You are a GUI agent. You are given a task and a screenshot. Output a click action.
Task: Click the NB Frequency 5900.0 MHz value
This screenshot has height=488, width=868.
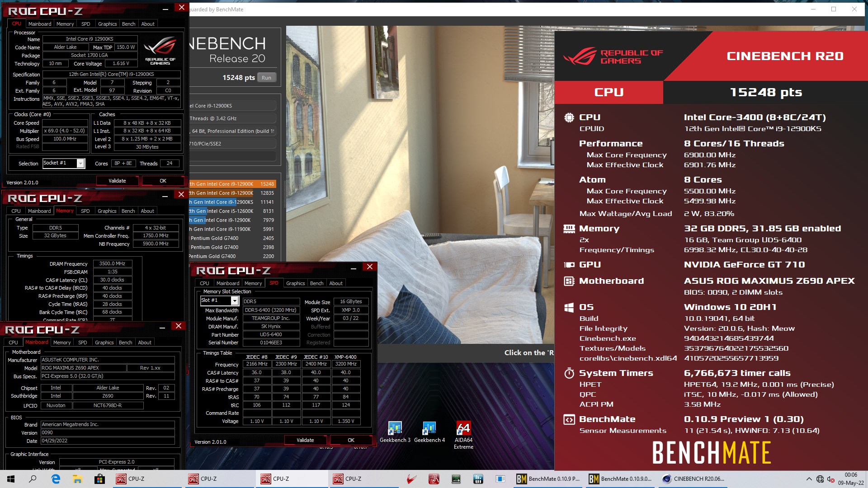(156, 244)
